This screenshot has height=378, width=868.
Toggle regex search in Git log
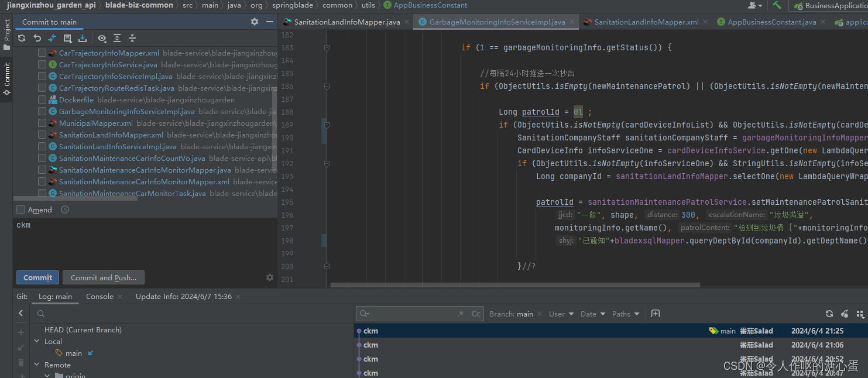click(461, 314)
